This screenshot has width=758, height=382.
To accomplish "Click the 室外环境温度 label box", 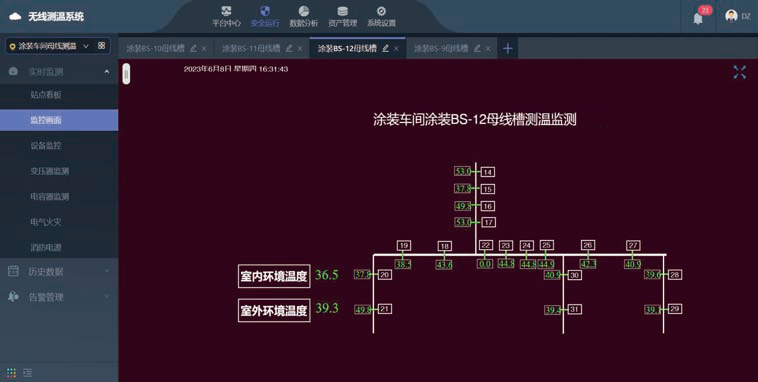I will (x=274, y=310).
